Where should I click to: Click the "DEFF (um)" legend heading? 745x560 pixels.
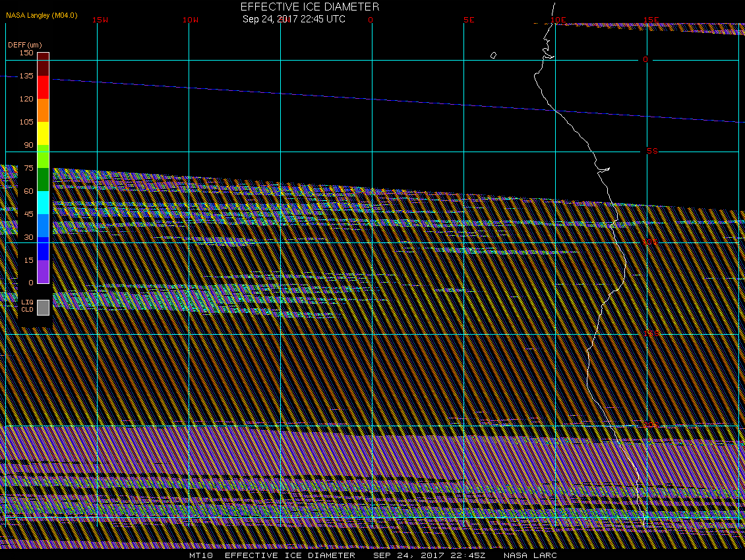coord(24,45)
